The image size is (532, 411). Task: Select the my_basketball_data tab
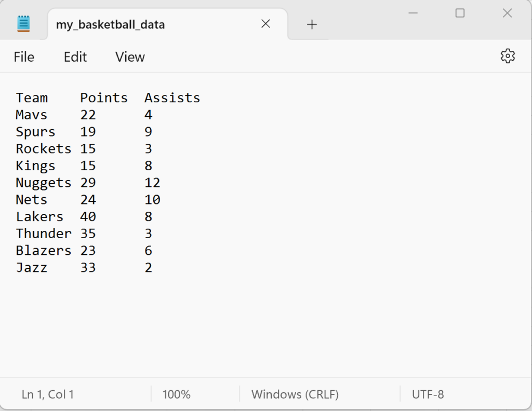110,24
